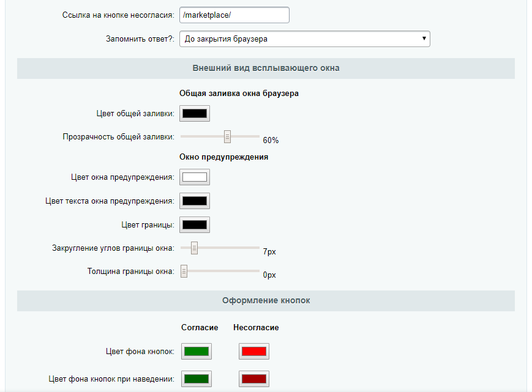This screenshot has height=392, width=532.
Task: Change 'Цвет текста окна предупреждения' color swatch
Action: (195, 201)
